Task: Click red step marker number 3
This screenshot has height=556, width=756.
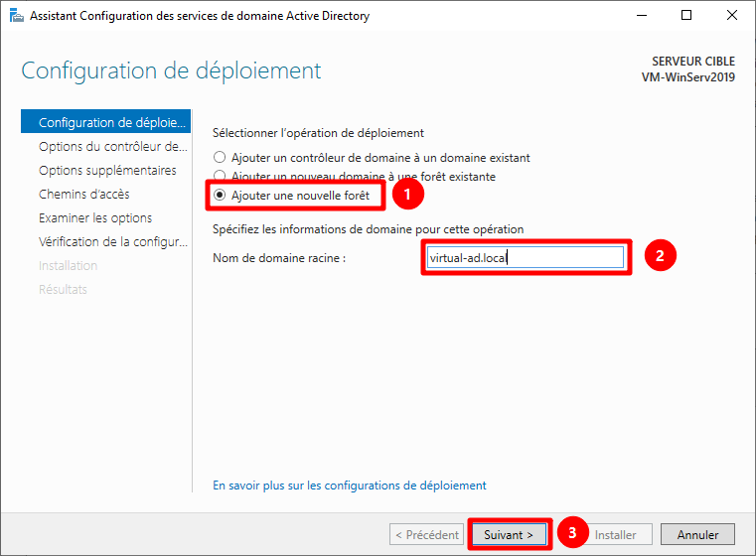Action: pos(571,532)
